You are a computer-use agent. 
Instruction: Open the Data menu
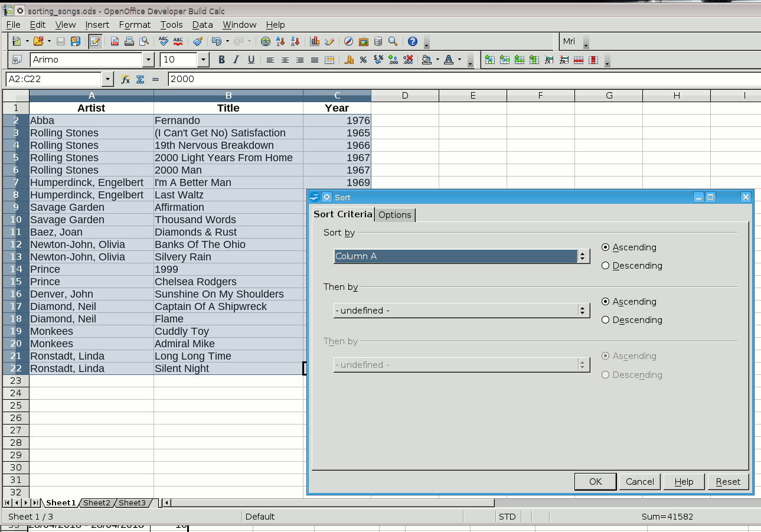203,25
